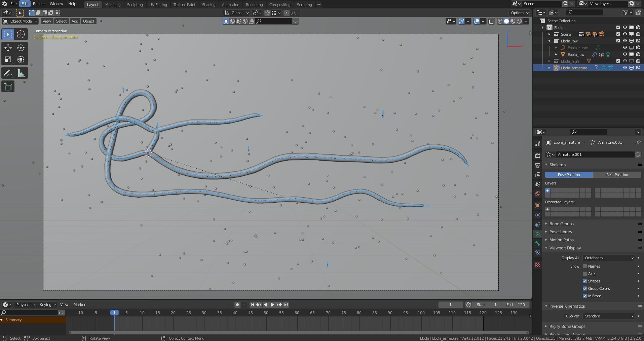Open the Scripting workspace tab
The height and width of the screenshot is (341, 644).
click(304, 5)
